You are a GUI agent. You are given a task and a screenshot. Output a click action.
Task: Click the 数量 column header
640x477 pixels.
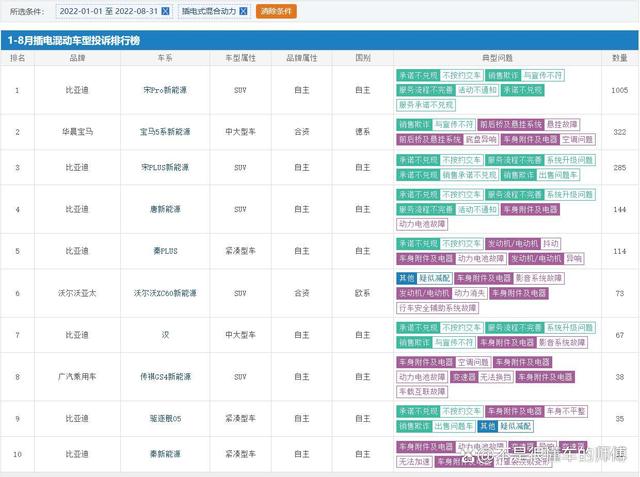click(x=620, y=58)
